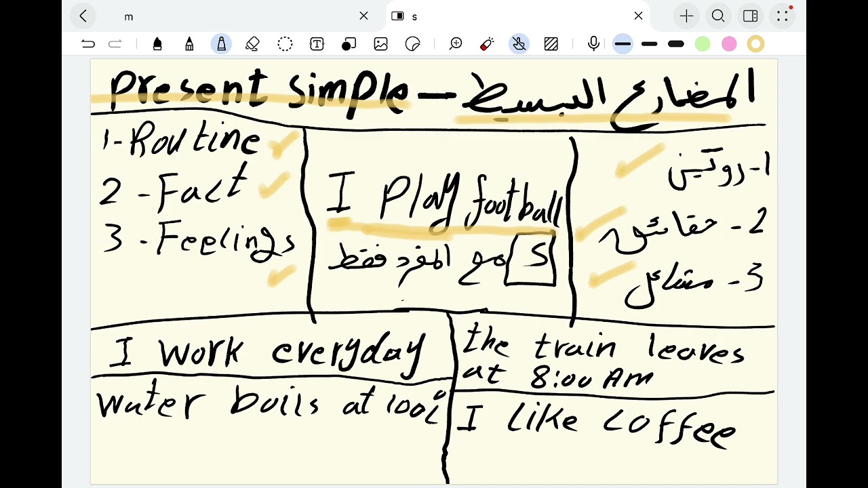Choose the thickest stroke width
Screen dimensions: 868x488
pyautogui.click(x=676, y=44)
